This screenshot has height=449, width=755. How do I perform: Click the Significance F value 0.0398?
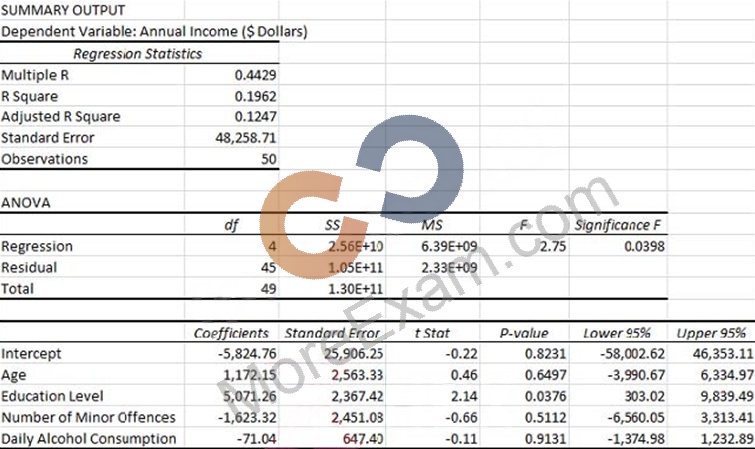click(644, 246)
